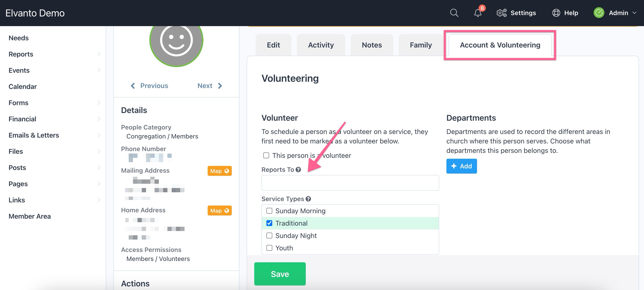This screenshot has height=290, width=644.
Task: Click the Reports To help icon
Action: click(298, 170)
